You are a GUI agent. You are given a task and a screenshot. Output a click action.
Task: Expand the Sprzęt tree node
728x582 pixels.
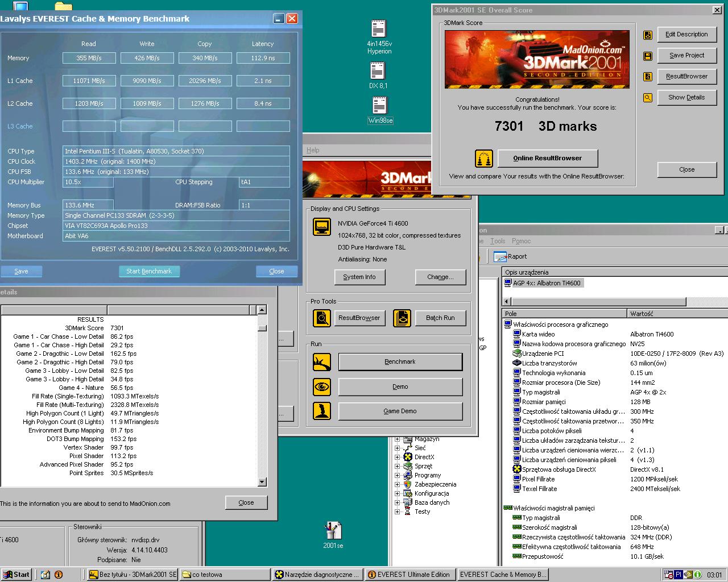[x=398, y=466]
